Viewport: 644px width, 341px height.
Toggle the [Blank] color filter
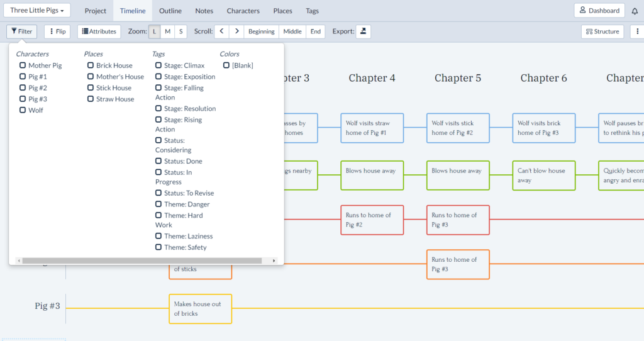point(226,65)
